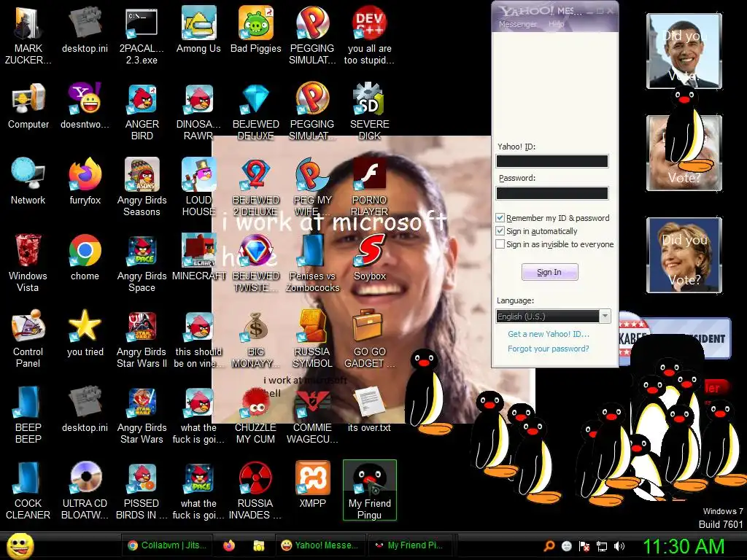
Task: Open the Angry Birds Star Wars II icon
Action: [x=142, y=326]
